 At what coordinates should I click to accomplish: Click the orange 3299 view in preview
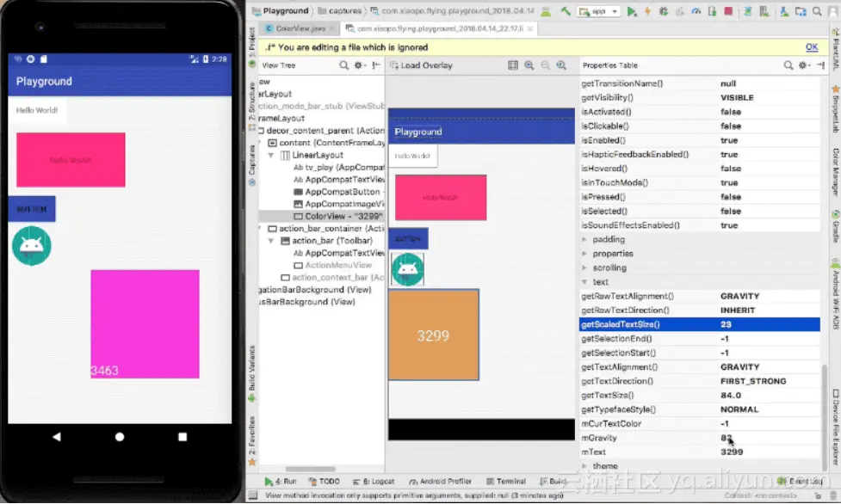(433, 335)
